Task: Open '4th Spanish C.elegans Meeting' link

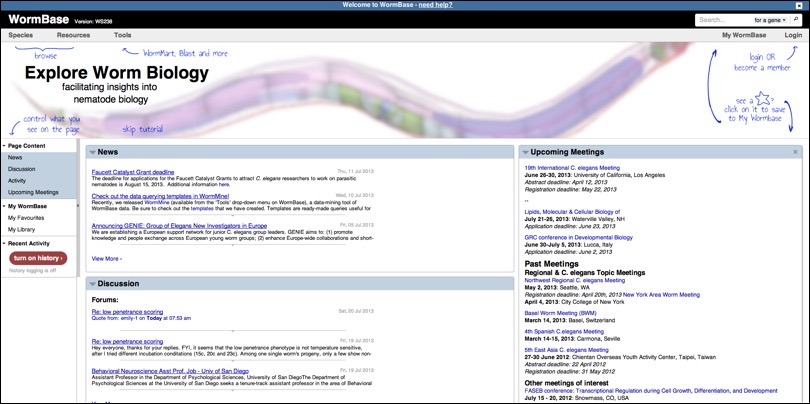Action: (x=564, y=332)
